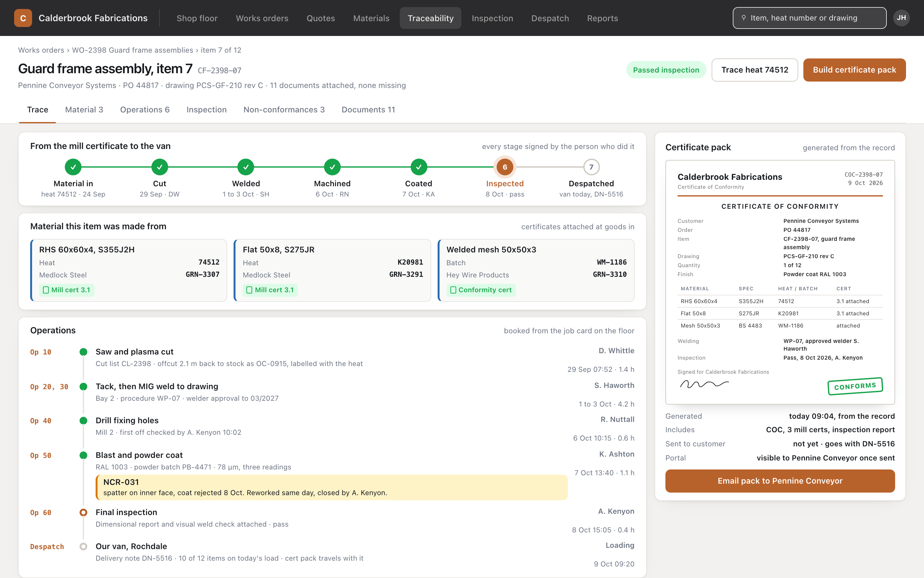Viewport: 924px width, 578px height.
Task: Select the Machined stage checkmark
Action: pos(332,167)
